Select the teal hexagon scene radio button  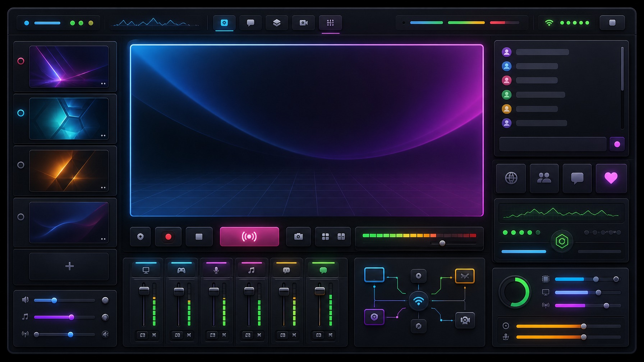[21, 113]
